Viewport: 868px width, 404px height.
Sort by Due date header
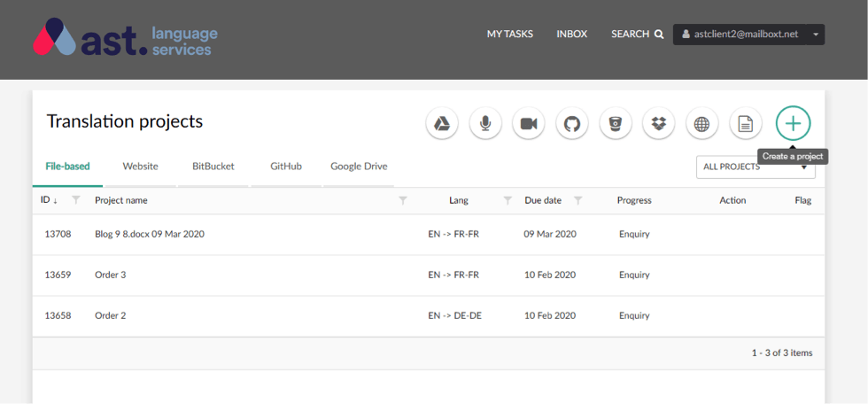[543, 200]
